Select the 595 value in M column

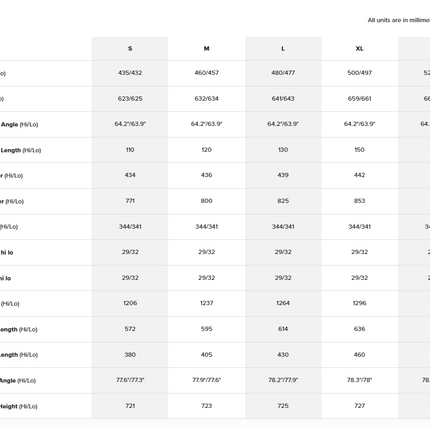(206, 329)
